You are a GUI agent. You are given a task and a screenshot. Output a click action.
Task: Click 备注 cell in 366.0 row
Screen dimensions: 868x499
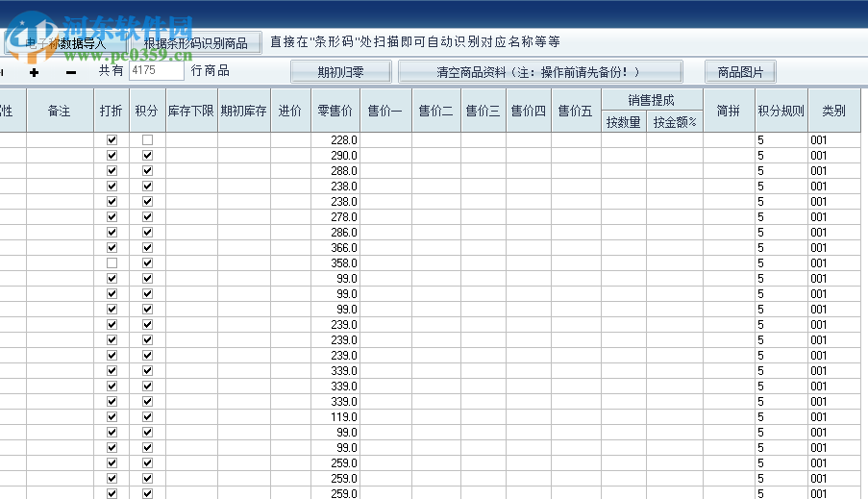pyautogui.click(x=60, y=247)
